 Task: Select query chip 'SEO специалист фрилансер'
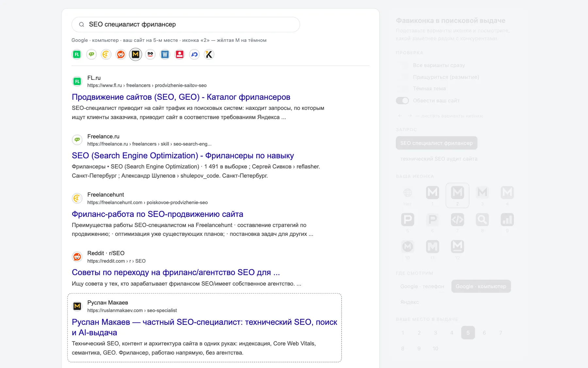click(x=436, y=143)
